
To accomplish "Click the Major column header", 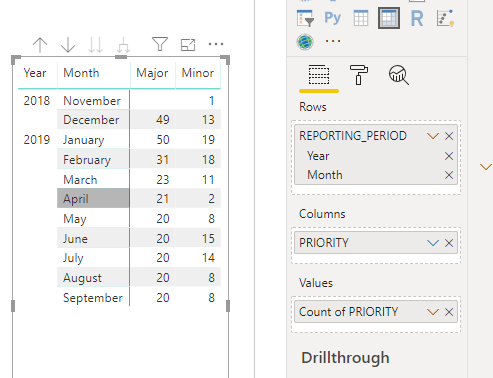I will point(152,73).
